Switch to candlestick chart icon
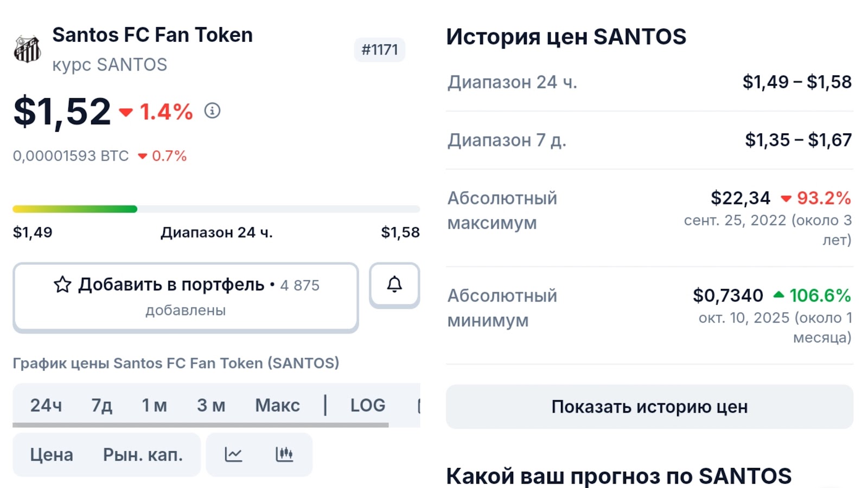Image resolution: width=868 pixels, height=488 pixels. (285, 454)
